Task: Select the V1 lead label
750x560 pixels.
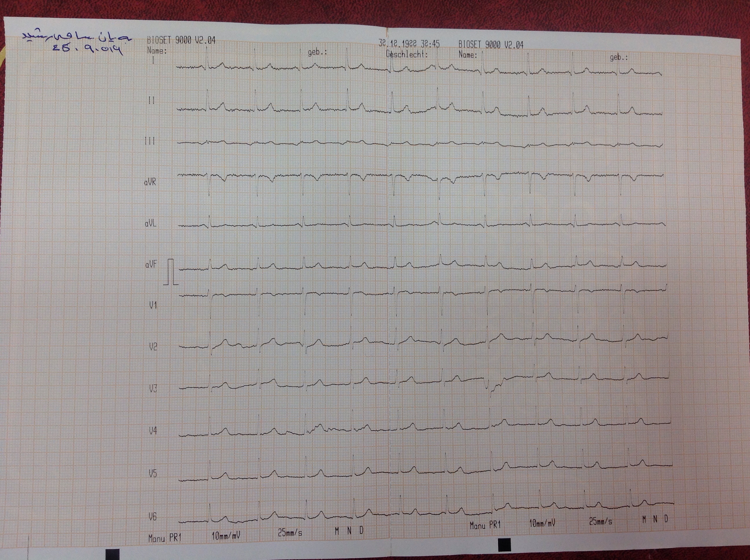Action: 153,305
